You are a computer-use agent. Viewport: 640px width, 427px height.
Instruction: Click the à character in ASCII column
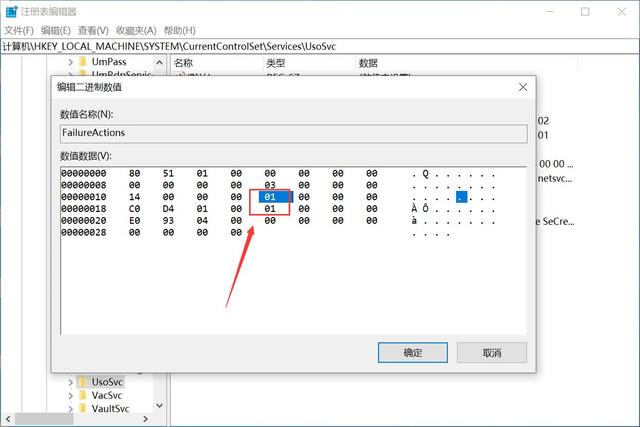pyautogui.click(x=414, y=221)
